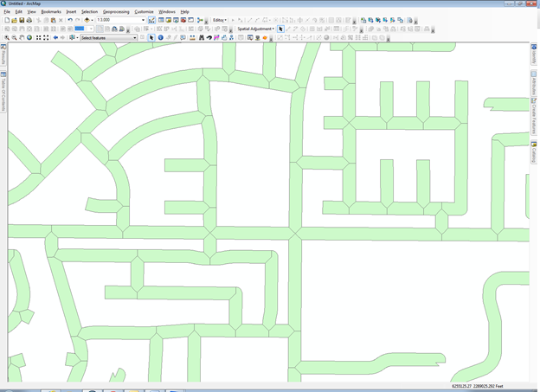
Task: Open the Editor dropdown menu
Action: coord(220,20)
